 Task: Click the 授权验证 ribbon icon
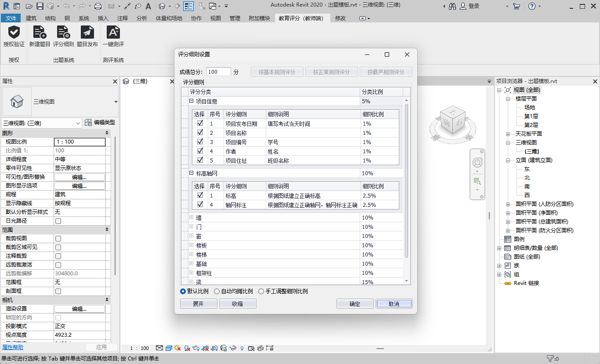(14, 32)
